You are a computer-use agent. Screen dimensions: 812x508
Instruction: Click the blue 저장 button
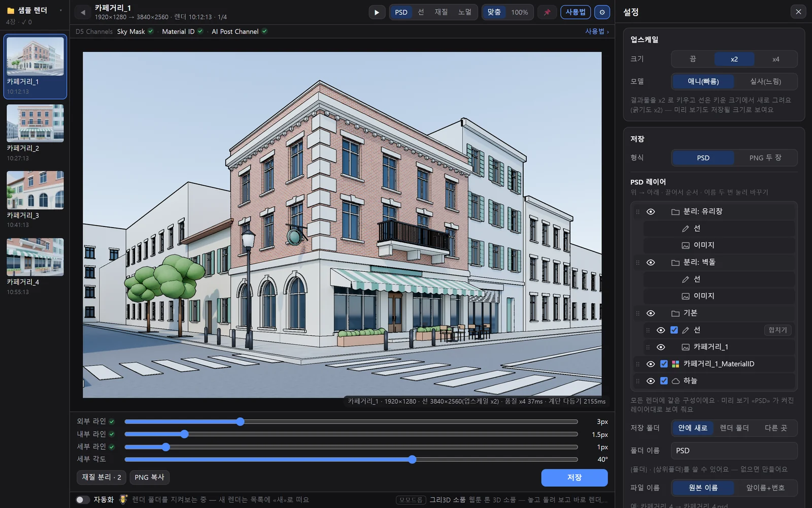[x=574, y=478]
